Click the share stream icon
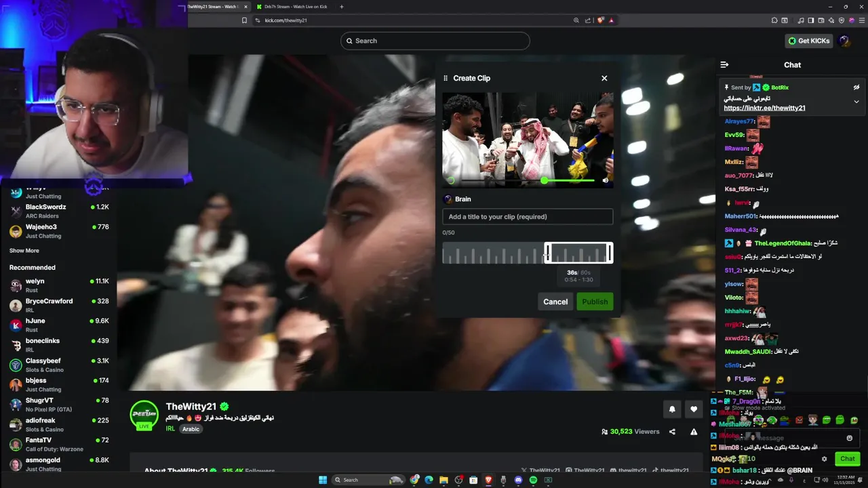This screenshot has width=868, height=488. 672,432
